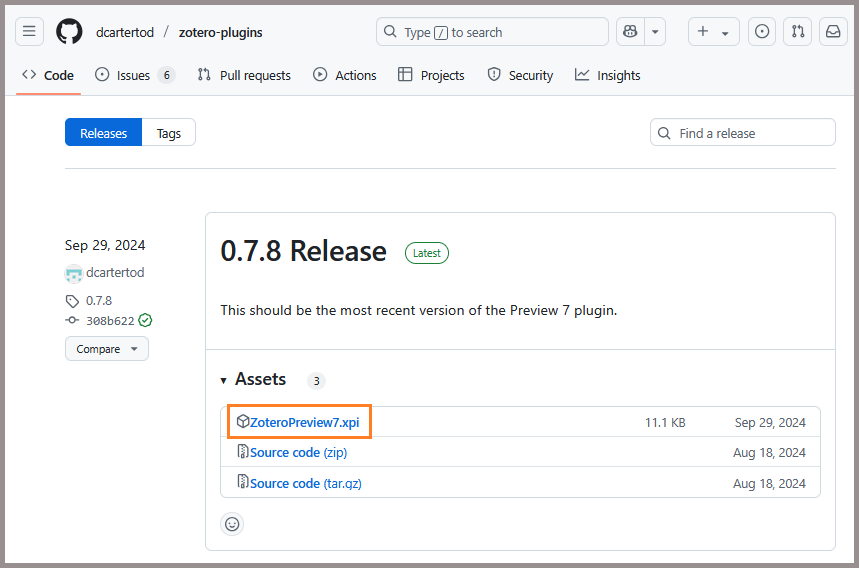The height and width of the screenshot is (568, 859).
Task: Switch to the Tags view
Action: tap(169, 133)
